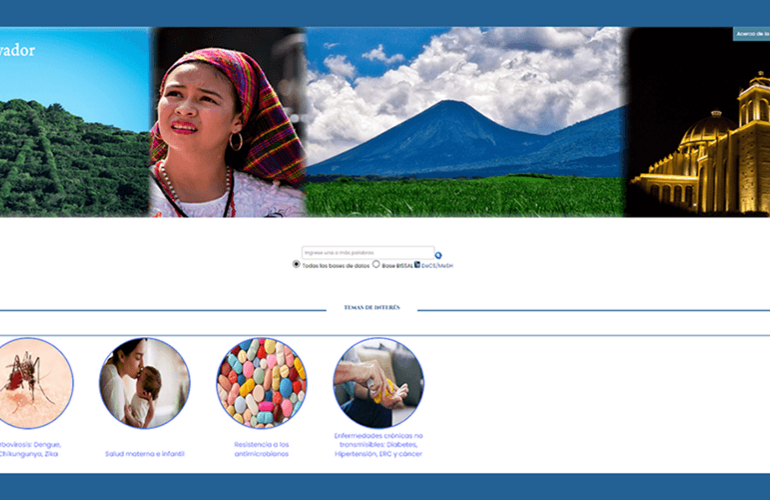Click the DeCS/MeSH book icon
The height and width of the screenshot is (500, 770).
(x=416, y=265)
